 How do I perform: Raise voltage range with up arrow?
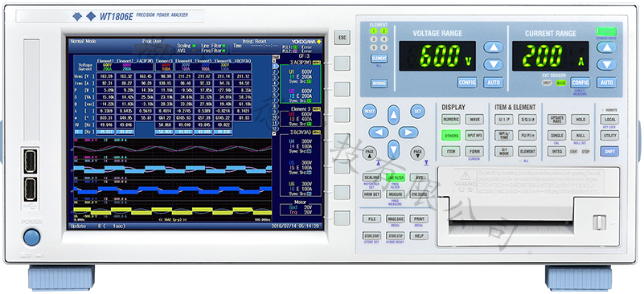(493, 47)
